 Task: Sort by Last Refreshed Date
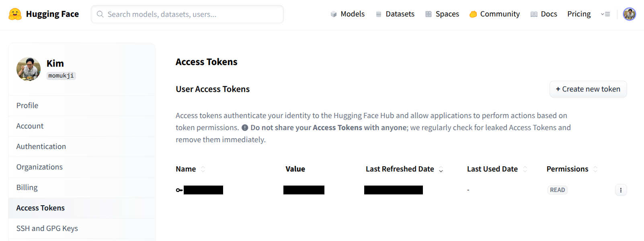(441, 169)
